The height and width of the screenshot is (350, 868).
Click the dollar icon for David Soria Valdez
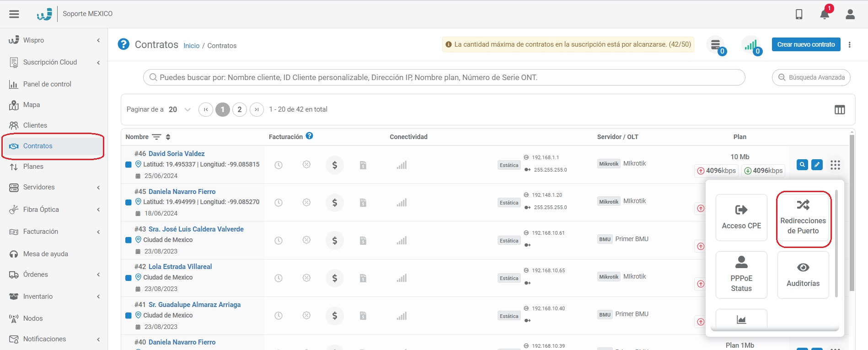(x=335, y=165)
